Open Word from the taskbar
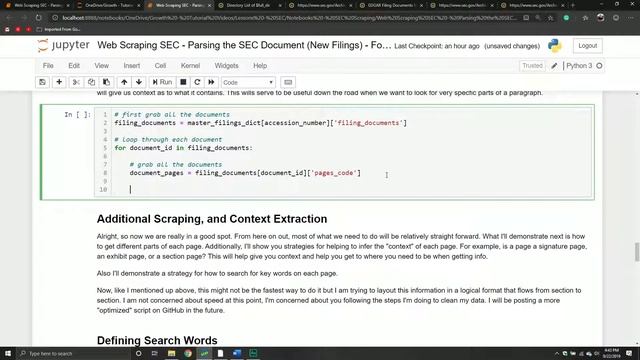The image size is (640, 360). 237,353
